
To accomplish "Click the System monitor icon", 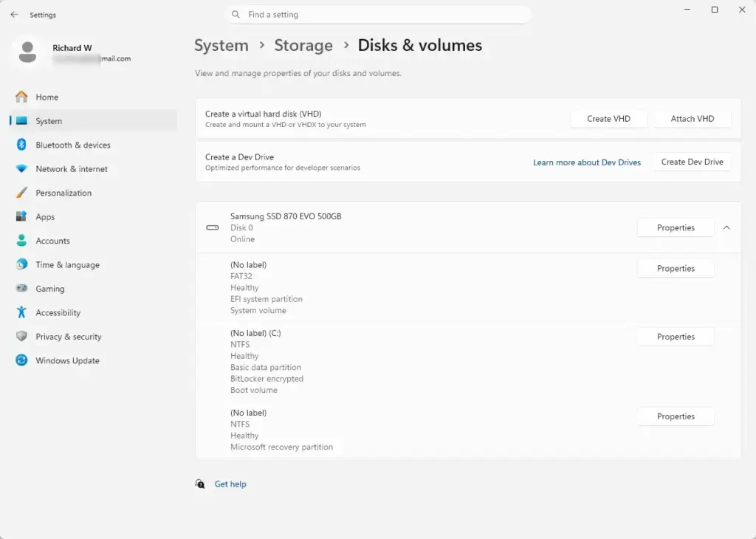I will click(21, 121).
